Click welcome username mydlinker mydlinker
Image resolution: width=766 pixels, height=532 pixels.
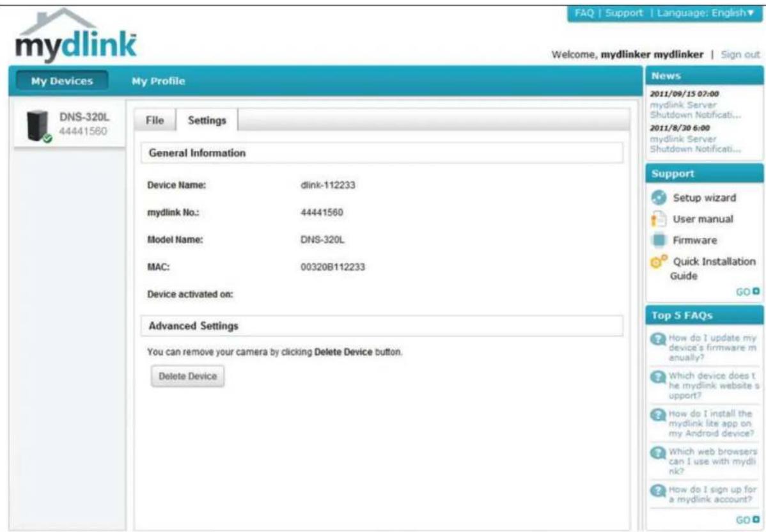click(652, 55)
